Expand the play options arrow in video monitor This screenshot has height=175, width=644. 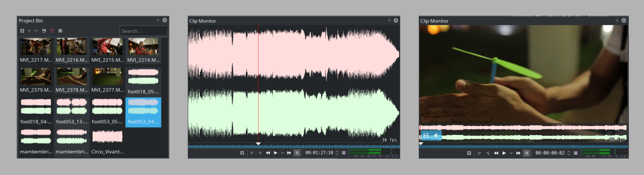coord(511,153)
